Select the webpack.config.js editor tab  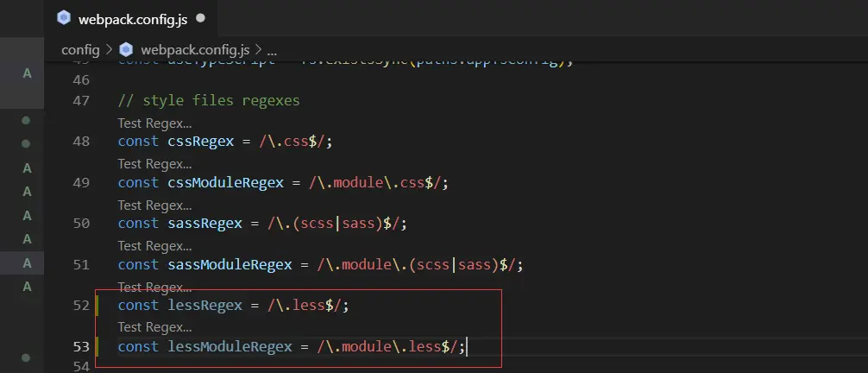point(130,19)
